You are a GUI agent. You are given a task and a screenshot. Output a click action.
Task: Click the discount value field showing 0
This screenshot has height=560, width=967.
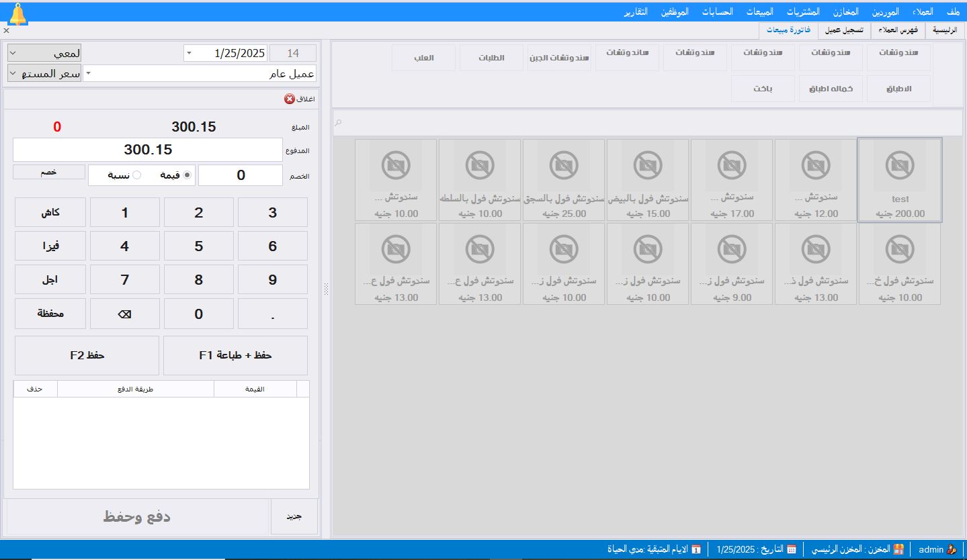pyautogui.click(x=241, y=175)
